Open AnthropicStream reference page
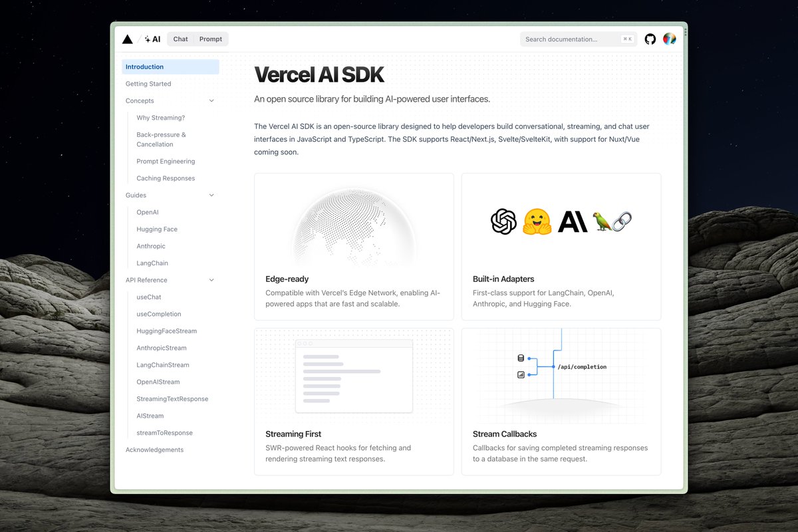The image size is (798, 532). tap(162, 348)
